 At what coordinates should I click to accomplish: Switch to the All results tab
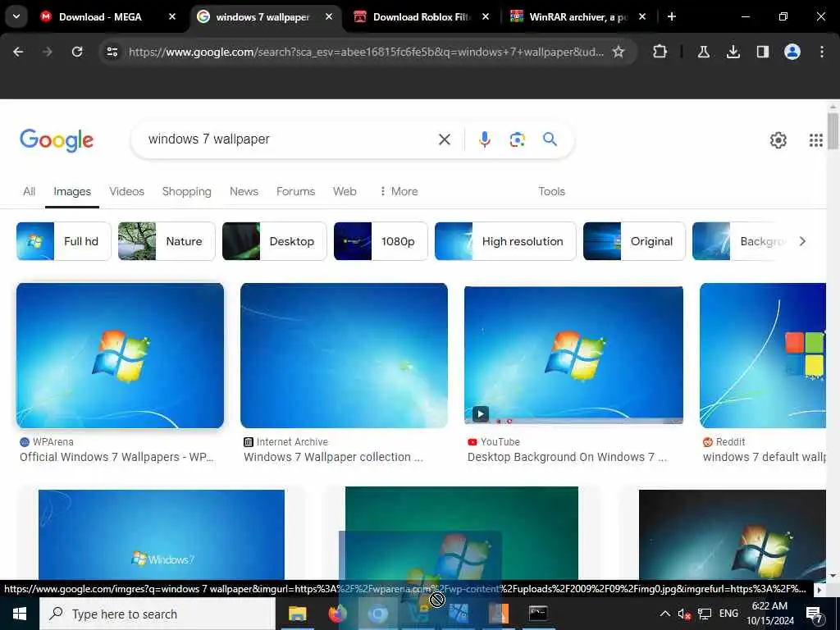(29, 191)
